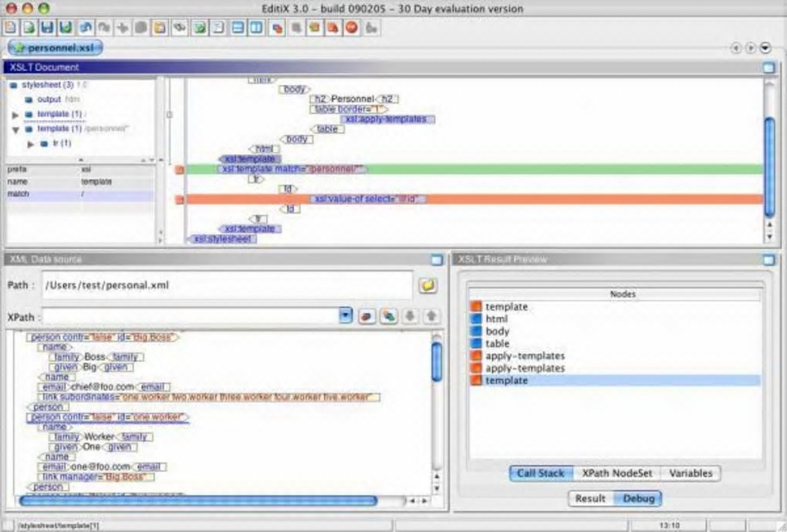Go to the next document tab arrow

pos(751,48)
